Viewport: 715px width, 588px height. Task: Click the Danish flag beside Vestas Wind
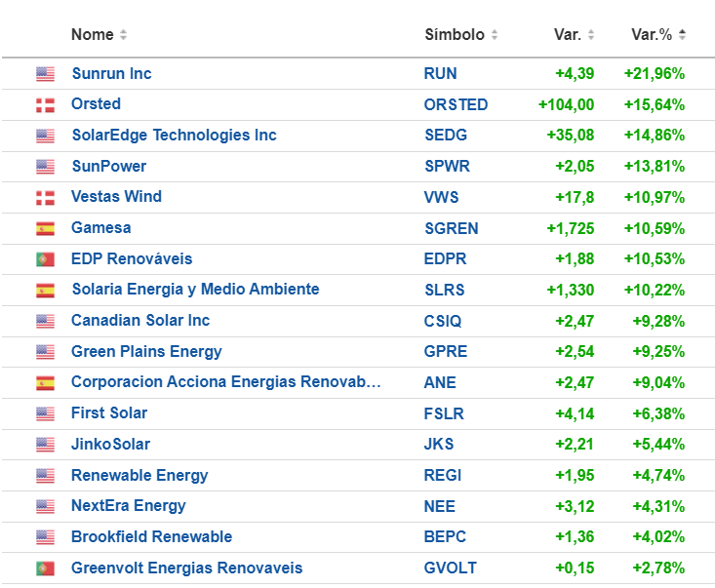tap(45, 197)
